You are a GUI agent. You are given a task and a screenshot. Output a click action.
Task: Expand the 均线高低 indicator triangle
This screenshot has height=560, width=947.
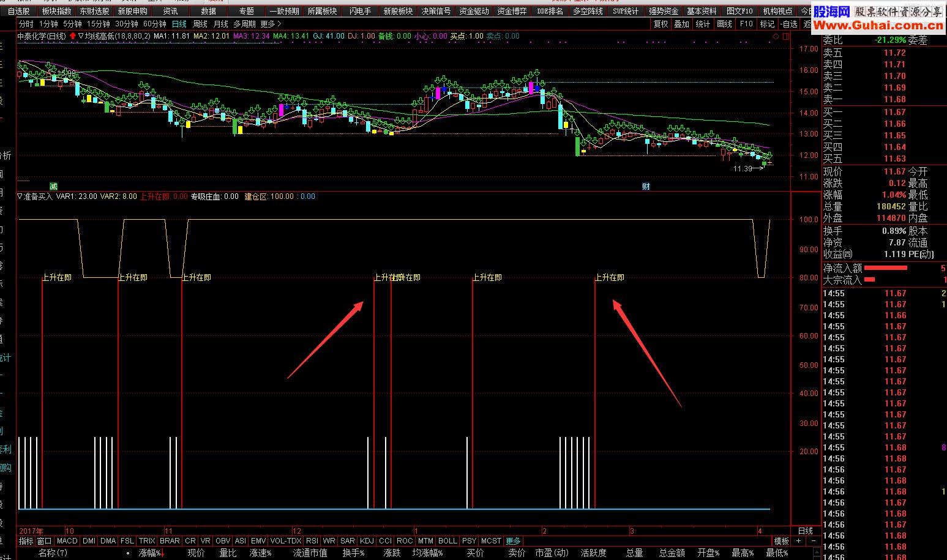click(81, 36)
